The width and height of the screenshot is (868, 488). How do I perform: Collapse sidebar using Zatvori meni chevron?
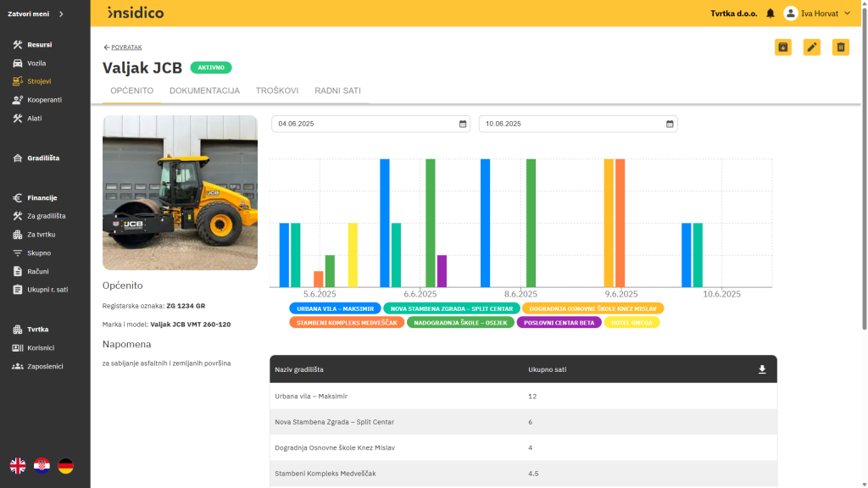click(x=61, y=14)
